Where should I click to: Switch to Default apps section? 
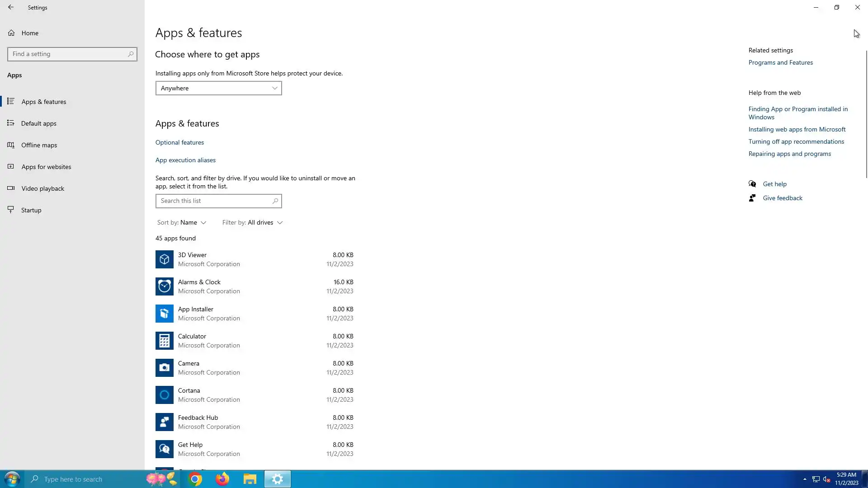(39, 123)
